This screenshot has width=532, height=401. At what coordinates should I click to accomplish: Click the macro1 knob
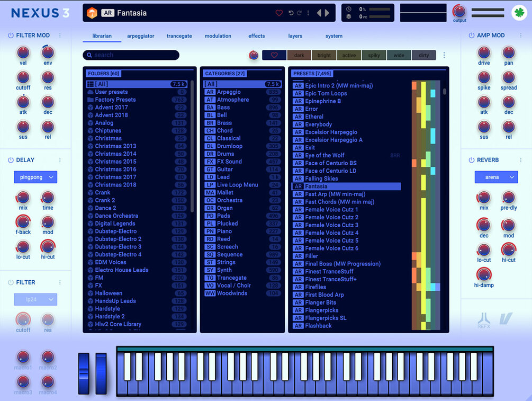[x=23, y=357]
